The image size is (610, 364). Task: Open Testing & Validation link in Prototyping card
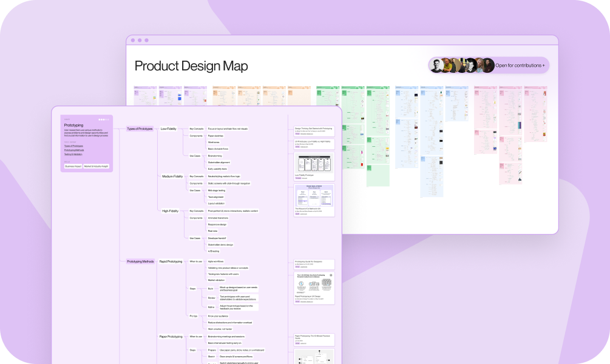pos(73,154)
